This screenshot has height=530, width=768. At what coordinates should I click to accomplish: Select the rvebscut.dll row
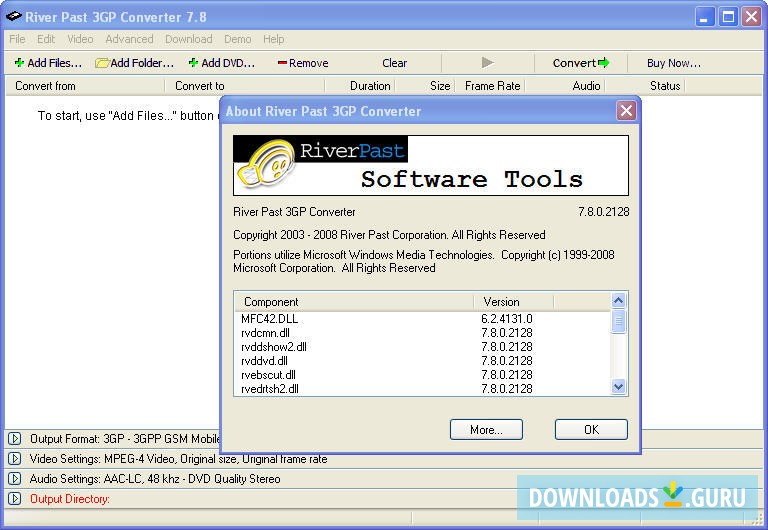click(x=423, y=375)
